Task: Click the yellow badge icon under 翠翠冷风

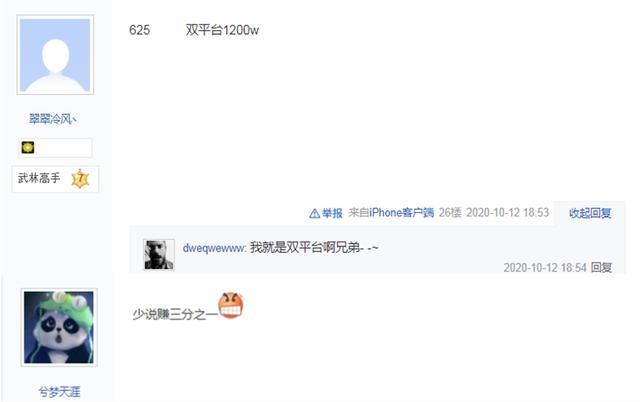Action: click(28, 147)
